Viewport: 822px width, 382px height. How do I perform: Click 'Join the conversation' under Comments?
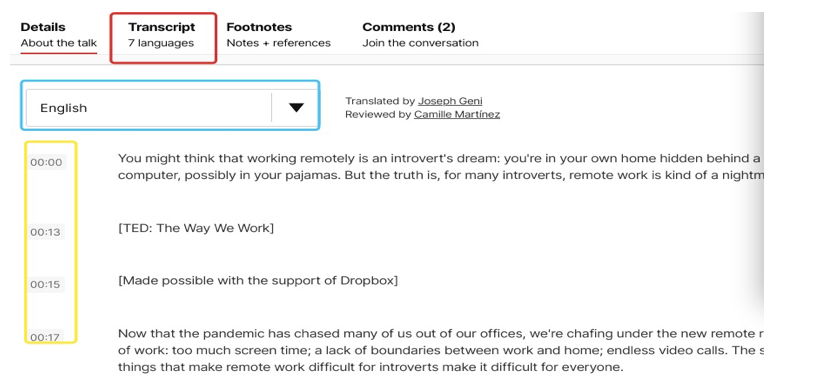[420, 43]
